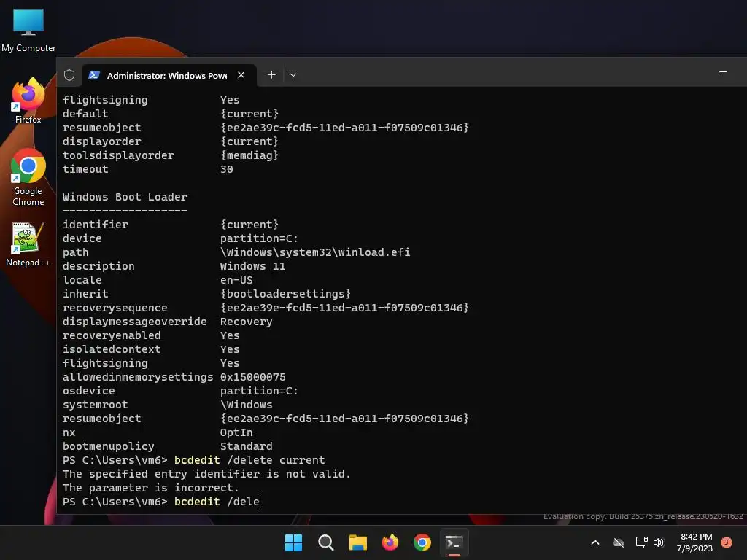Screen dimensions: 747x560
Task: Click the OneDrive cloud tray icon
Action: [x=619, y=542]
